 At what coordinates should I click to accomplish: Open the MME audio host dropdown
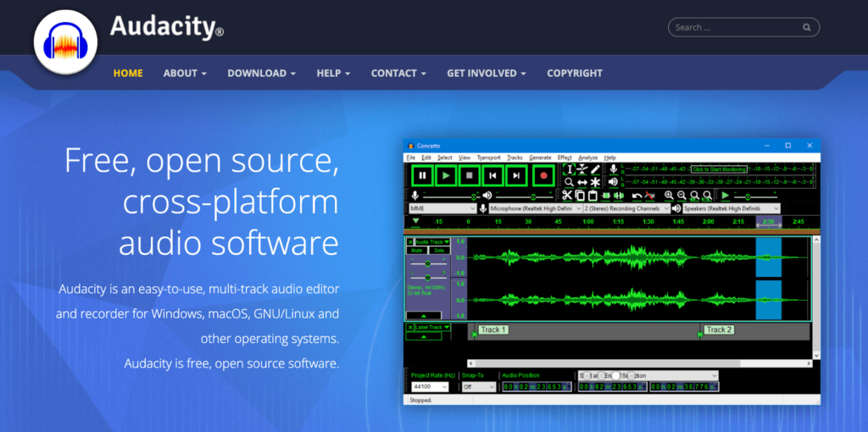pyautogui.click(x=442, y=208)
